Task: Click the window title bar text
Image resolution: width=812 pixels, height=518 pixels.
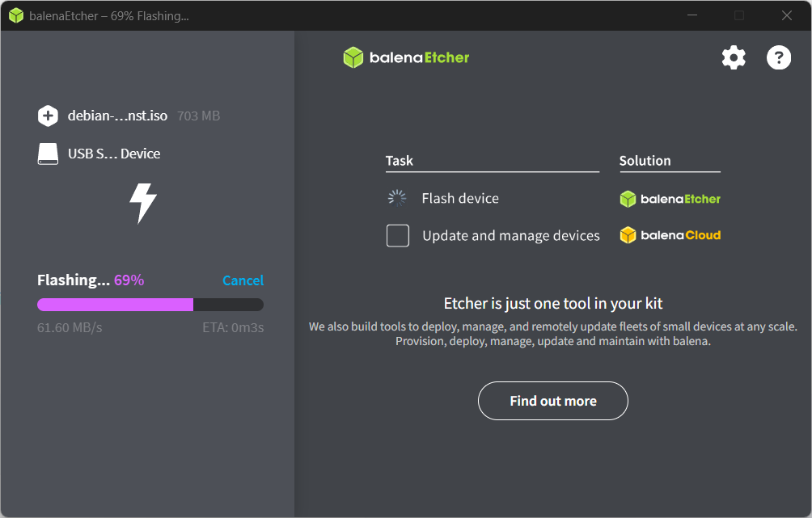Action: (x=109, y=16)
